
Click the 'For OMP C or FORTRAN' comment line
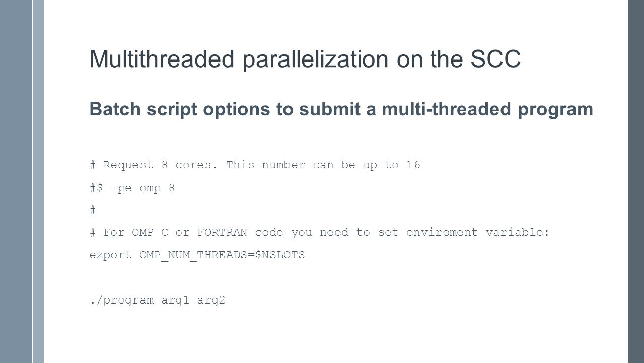point(319,233)
